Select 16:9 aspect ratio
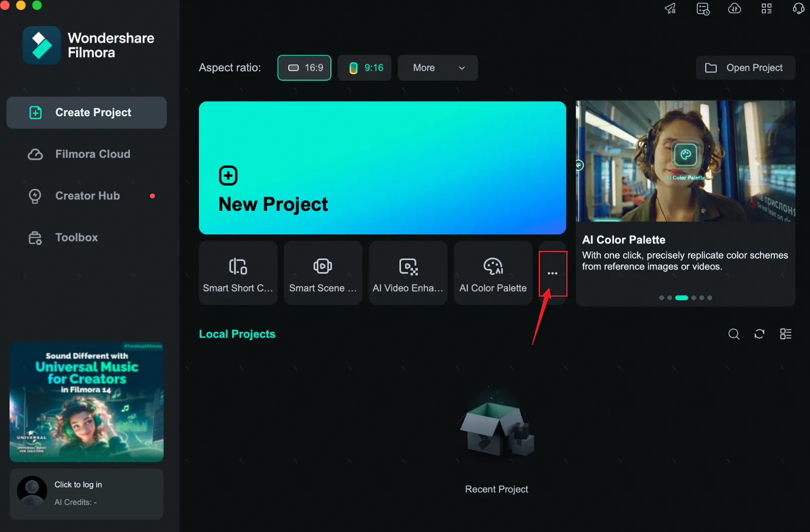 304,68
